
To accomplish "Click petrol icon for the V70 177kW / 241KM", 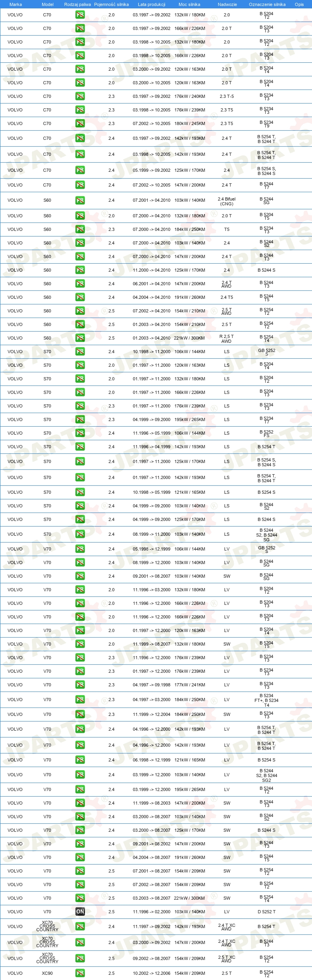I will 80,685.
